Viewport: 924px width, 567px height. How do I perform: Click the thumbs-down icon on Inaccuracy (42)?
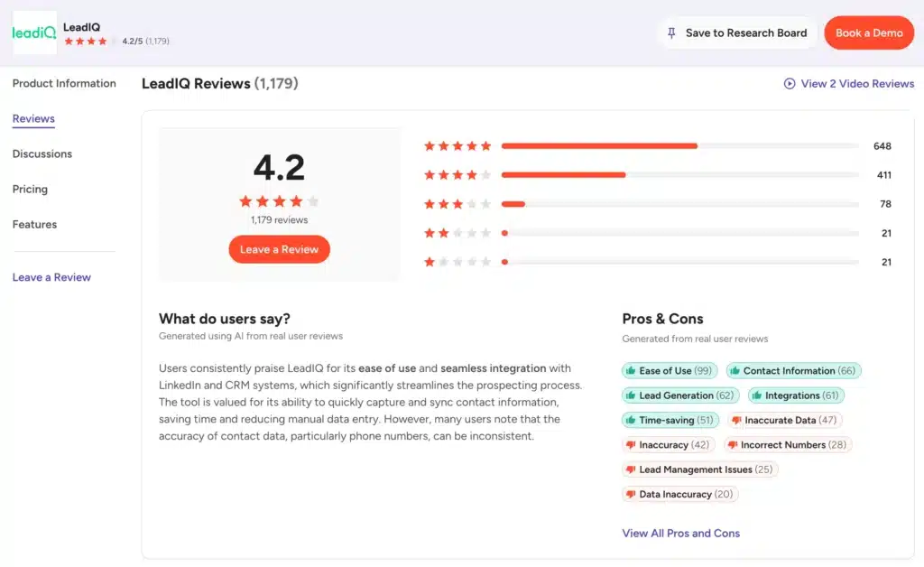pyautogui.click(x=631, y=445)
